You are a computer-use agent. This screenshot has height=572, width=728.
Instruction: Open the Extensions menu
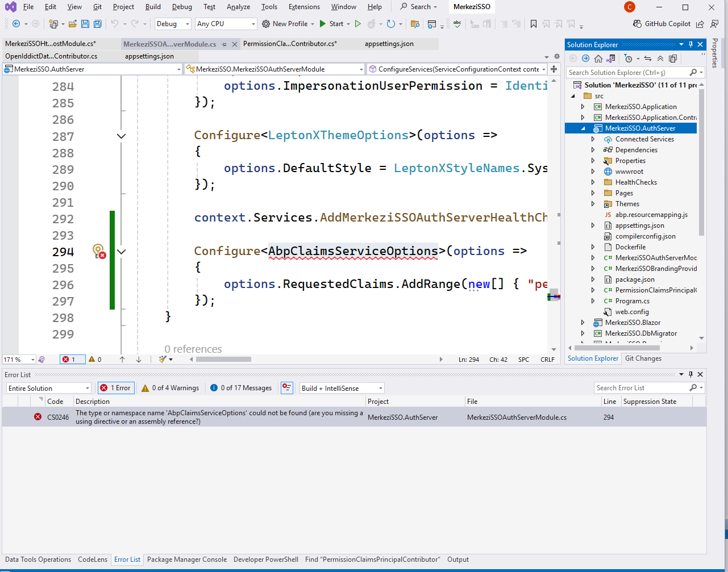coord(304,7)
